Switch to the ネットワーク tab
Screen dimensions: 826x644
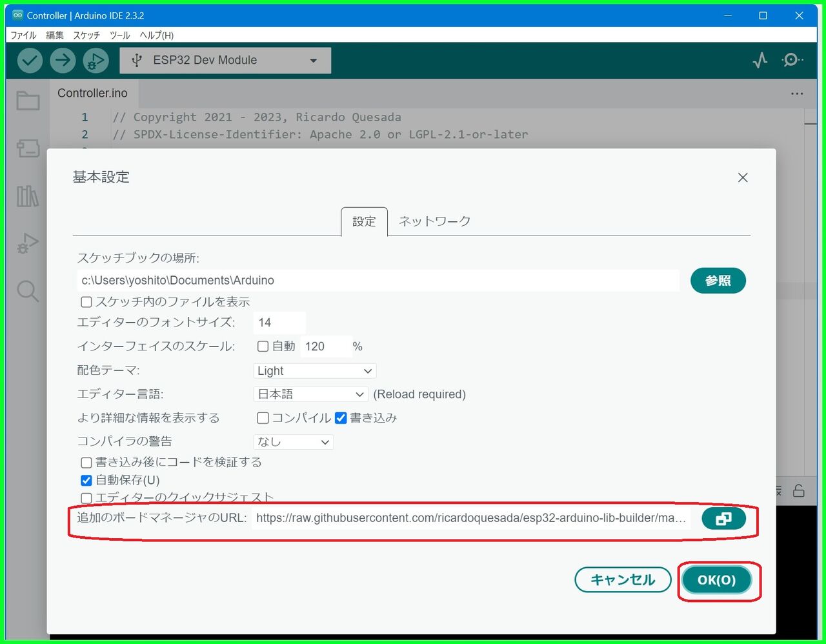(434, 221)
